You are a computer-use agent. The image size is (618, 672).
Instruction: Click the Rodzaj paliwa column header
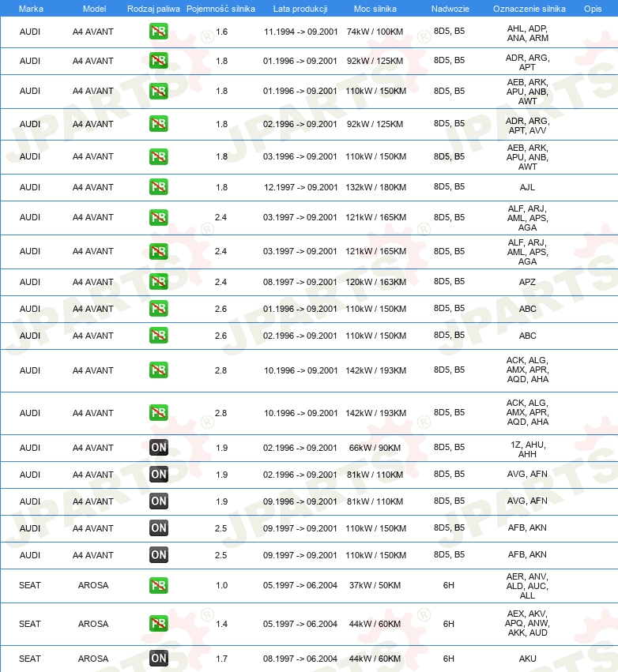tap(153, 9)
